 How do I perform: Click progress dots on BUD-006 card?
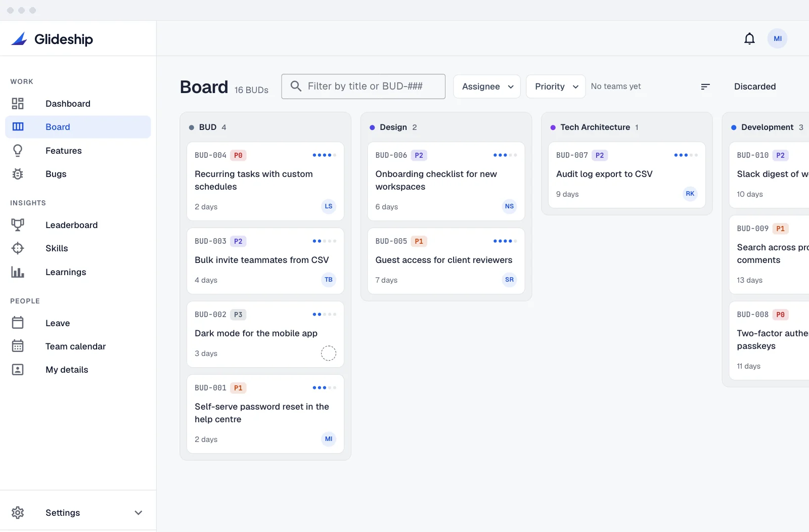505,155
